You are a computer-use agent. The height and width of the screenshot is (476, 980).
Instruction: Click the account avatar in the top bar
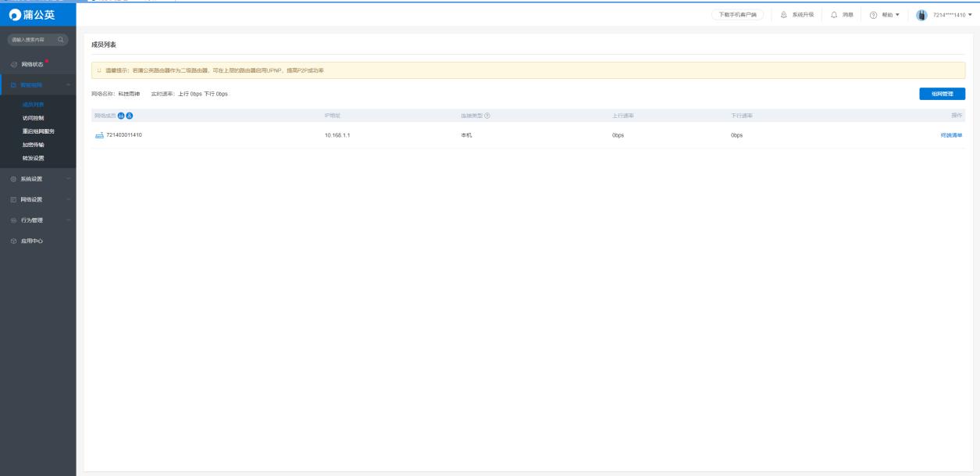922,15
